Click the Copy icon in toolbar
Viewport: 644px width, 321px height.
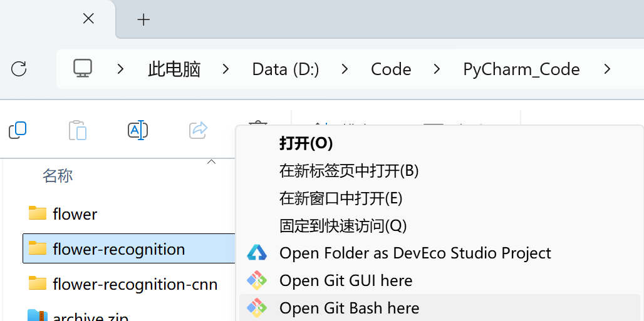(x=18, y=130)
